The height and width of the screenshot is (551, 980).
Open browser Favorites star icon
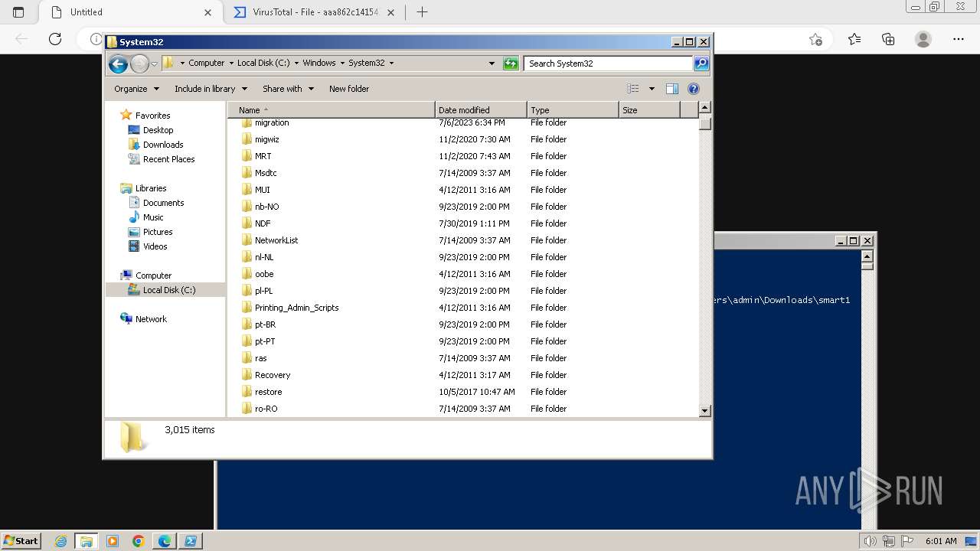coord(854,39)
